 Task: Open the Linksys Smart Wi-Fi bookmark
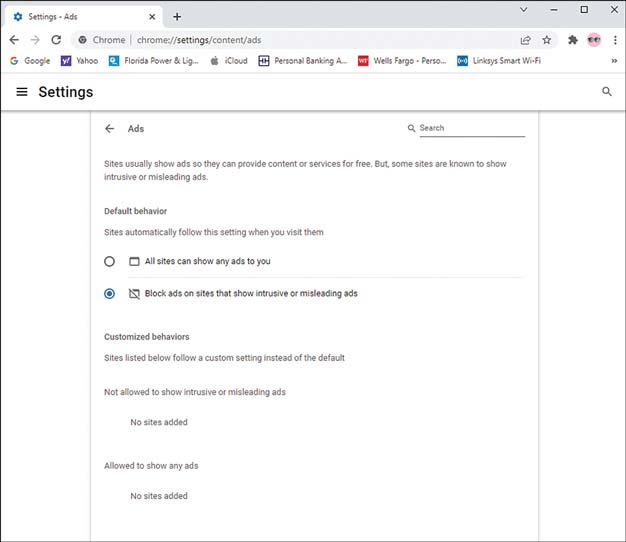[x=499, y=61]
